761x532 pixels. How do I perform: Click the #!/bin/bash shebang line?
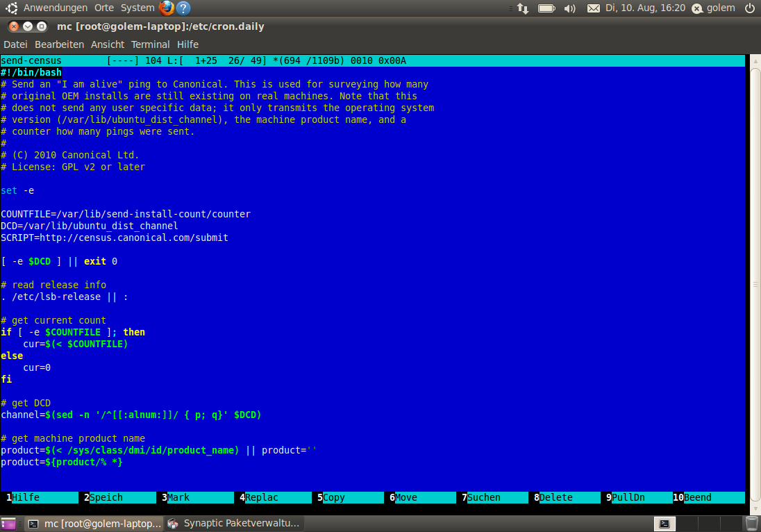(x=31, y=72)
